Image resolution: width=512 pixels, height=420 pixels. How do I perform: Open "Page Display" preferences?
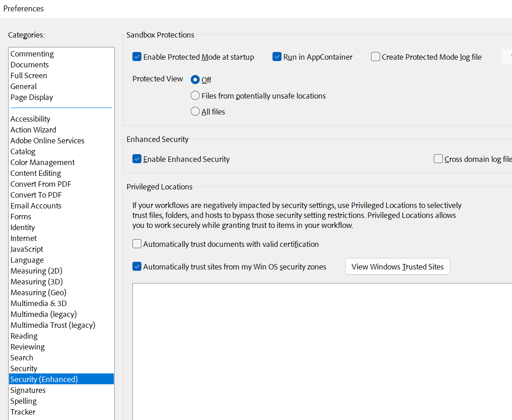[x=31, y=97]
